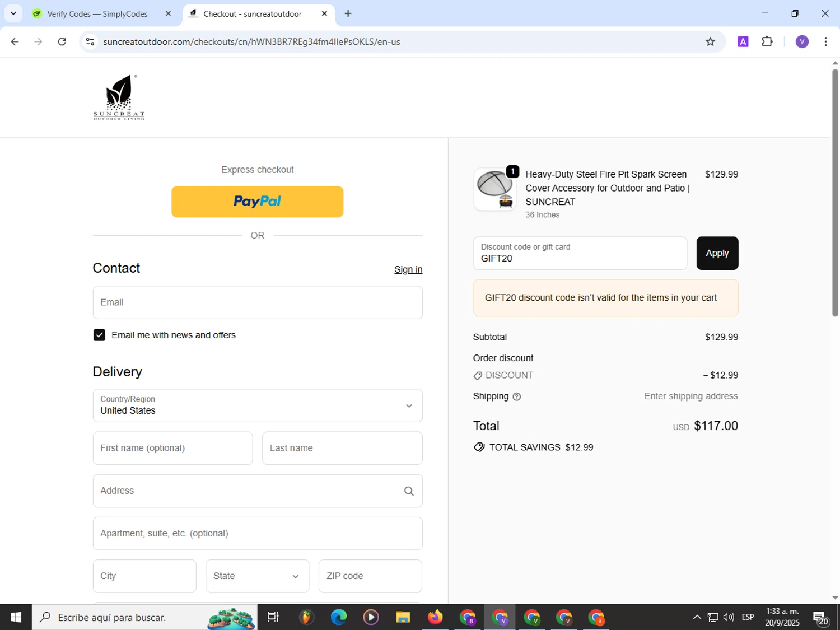The image size is (840, 630).
Task: Open Microsoft Edge from the taskbar
Action: pos(338,617)
